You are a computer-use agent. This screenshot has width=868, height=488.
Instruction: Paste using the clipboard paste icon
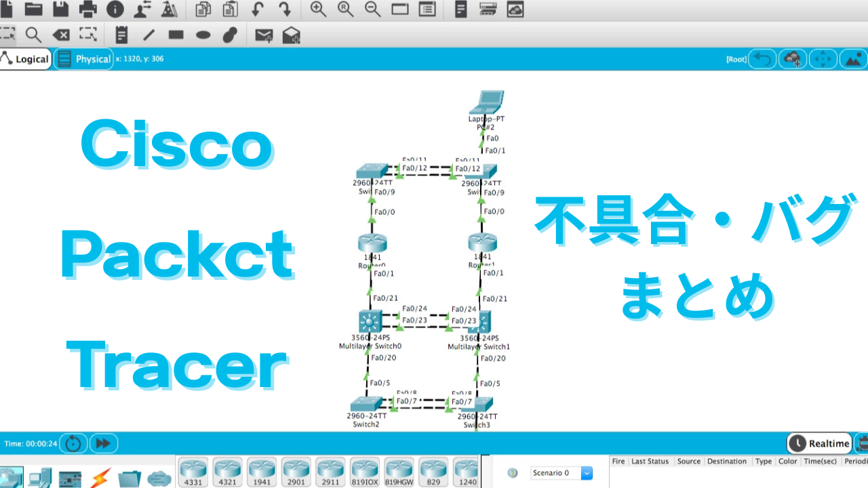pos(231,9)
